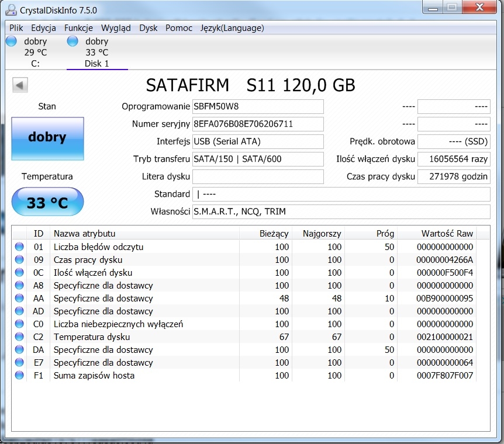Viewport: 504px width, 444px height.
Task: Click status orb for attribute C0
Action: pos(19,324)
